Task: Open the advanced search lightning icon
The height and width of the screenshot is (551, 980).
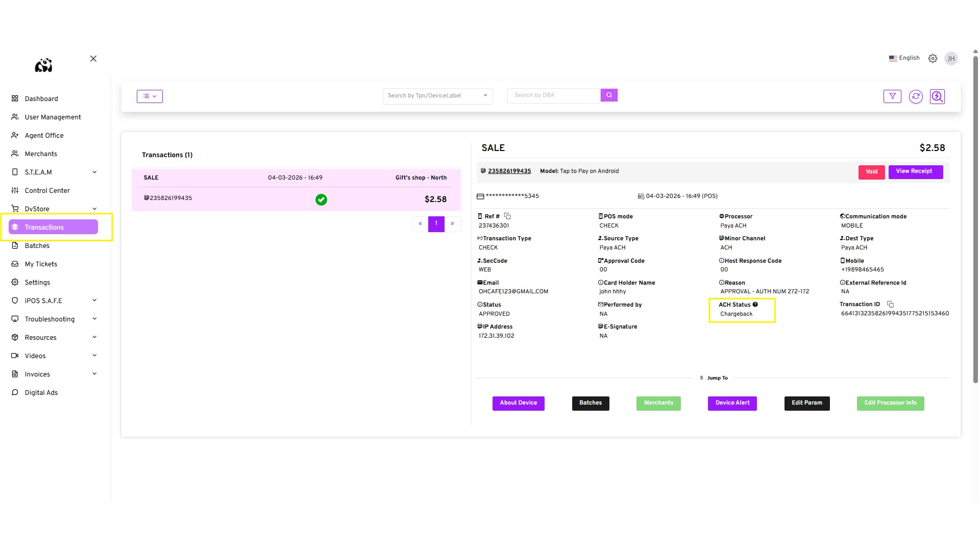Action: point(937,96)
